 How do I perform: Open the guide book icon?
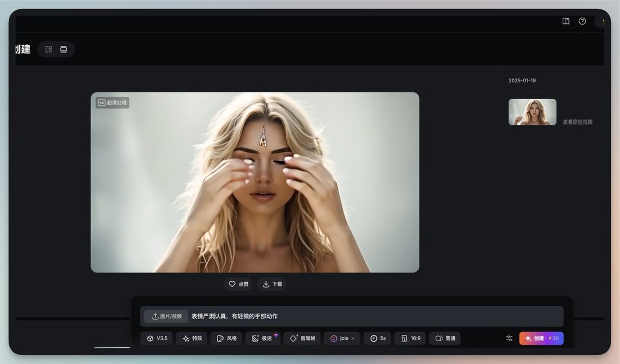coord(566,21)
